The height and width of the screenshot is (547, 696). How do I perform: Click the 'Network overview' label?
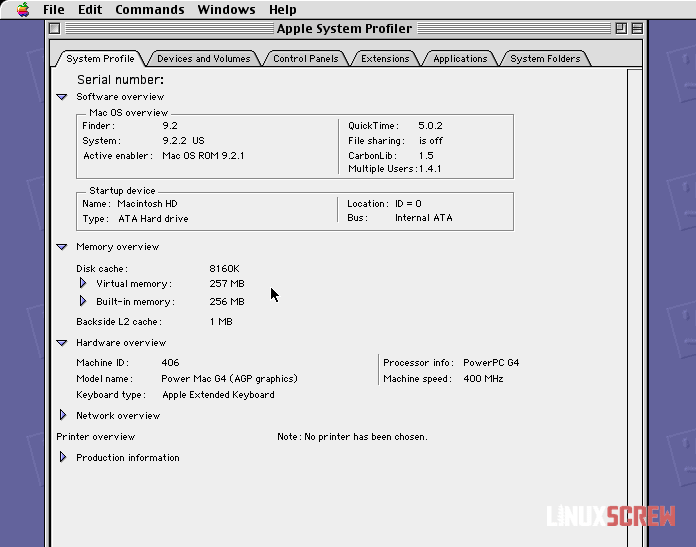(x=118, y=416)
